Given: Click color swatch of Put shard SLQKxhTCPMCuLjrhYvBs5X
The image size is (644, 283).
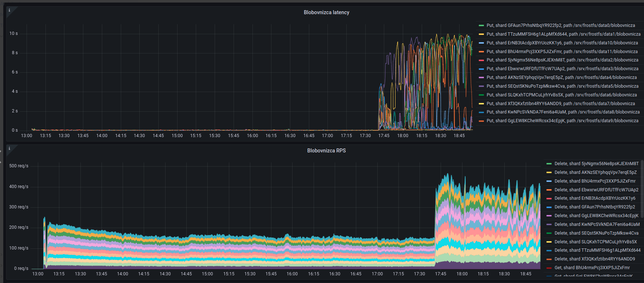Looking at the screenshot, I should [x=481, y=95].
